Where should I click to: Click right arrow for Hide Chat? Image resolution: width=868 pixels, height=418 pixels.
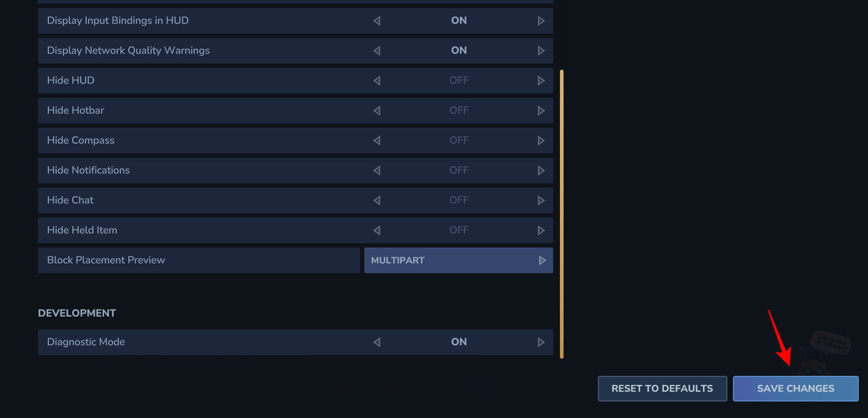pos(541,200)
